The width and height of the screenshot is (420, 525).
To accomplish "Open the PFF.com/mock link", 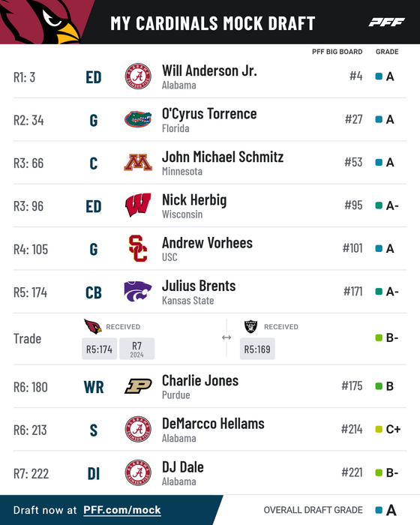I will point(122,510).
